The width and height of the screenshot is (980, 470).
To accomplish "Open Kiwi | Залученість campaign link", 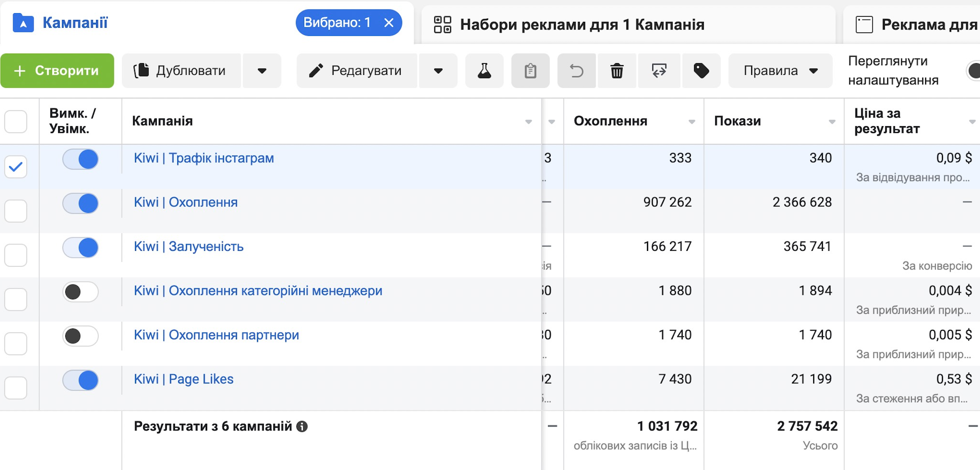I will coord(189,246).
